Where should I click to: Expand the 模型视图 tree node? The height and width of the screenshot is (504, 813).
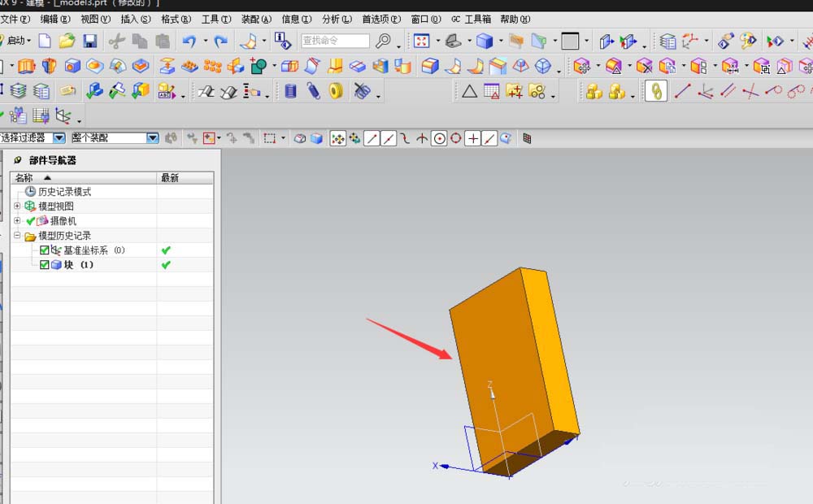[x=17, y=206]
